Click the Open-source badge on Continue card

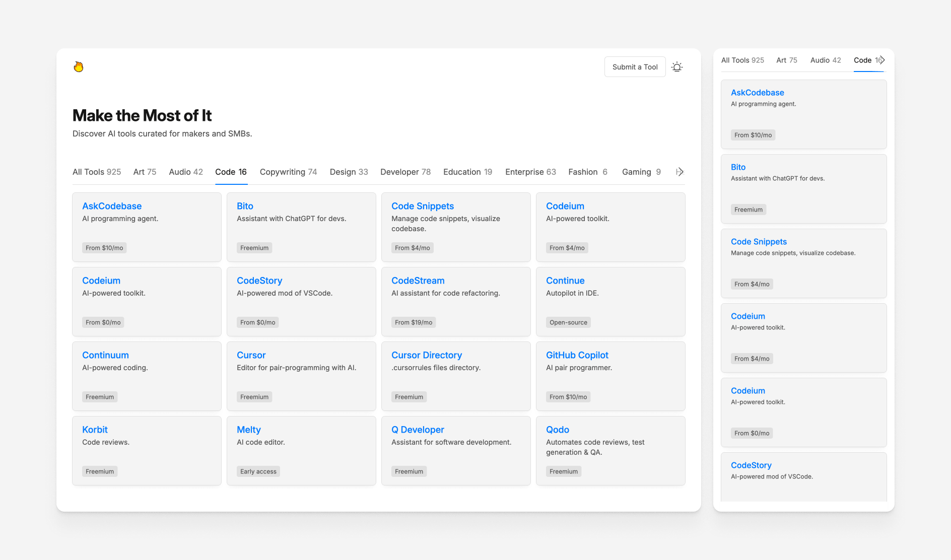click(568, 322)
